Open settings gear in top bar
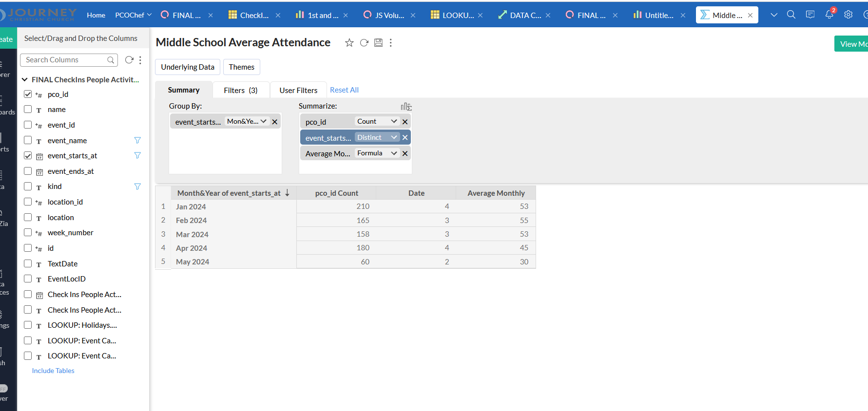Viewport: 868px width, 411px height. tap(849, 15)
